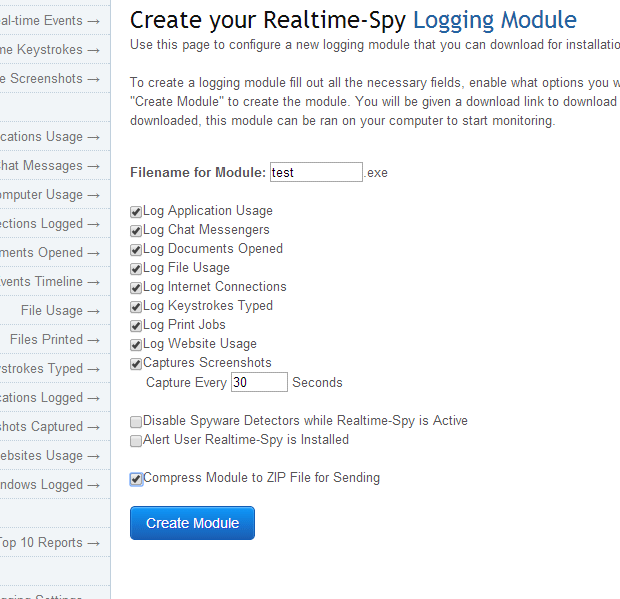The image size is (620, 599).
Task: Toggle Log Print Jobs checkbox
Action: [x=136, y=326]
